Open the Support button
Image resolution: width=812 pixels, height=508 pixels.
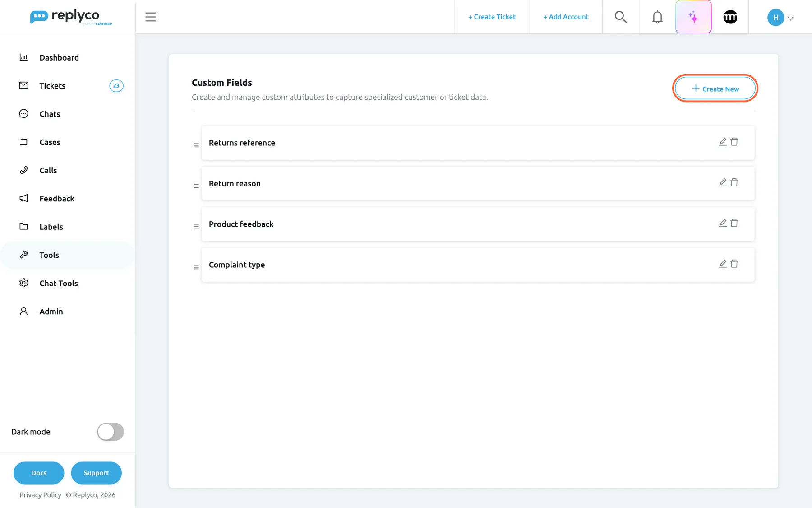96,473
